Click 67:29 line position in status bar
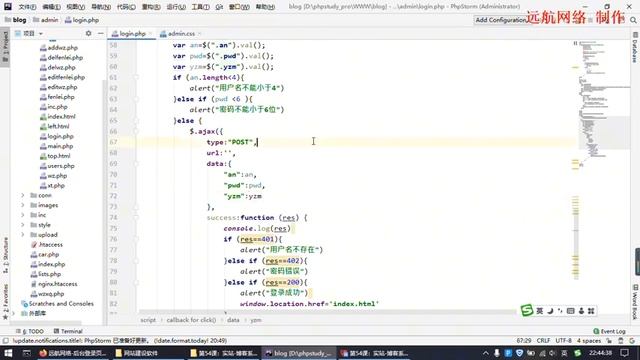640x360 pixels. (x=524, y=340)
